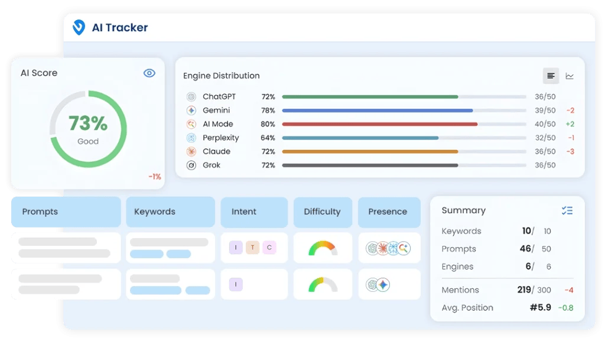Click the second row keyword tags
This screenshot has height=364, width=605.
[x=170, y=290]
